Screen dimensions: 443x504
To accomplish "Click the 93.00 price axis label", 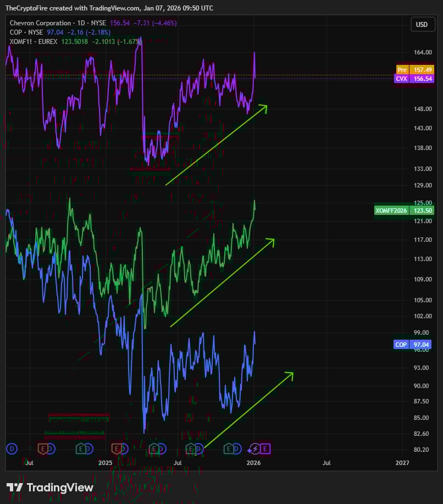I will tap(421, 367).
